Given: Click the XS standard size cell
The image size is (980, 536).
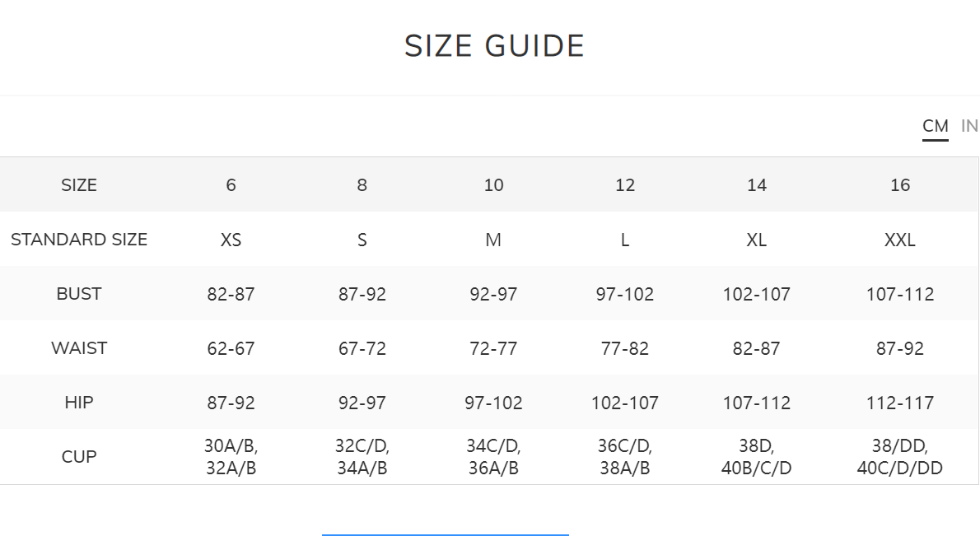Looking at the screenshot, I should (231, 240).
